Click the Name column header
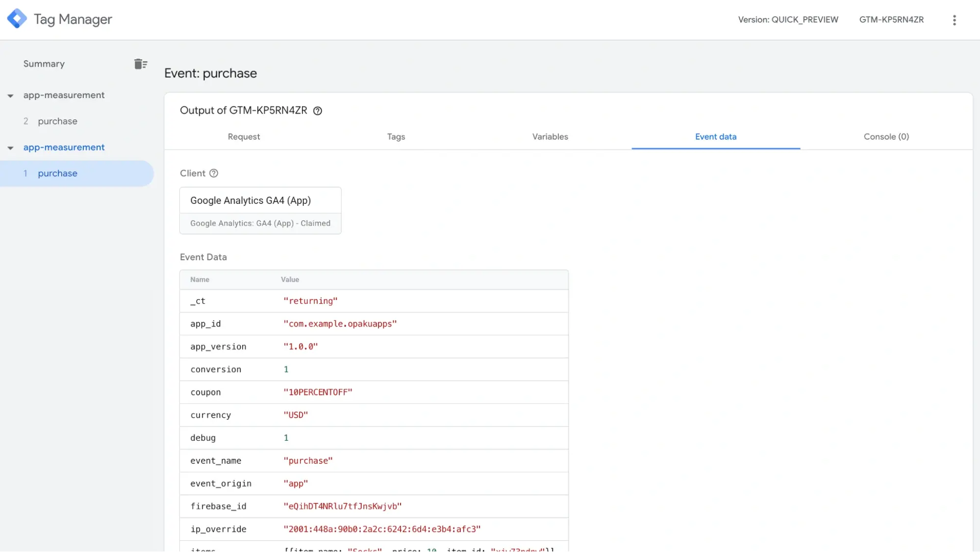 200,279
